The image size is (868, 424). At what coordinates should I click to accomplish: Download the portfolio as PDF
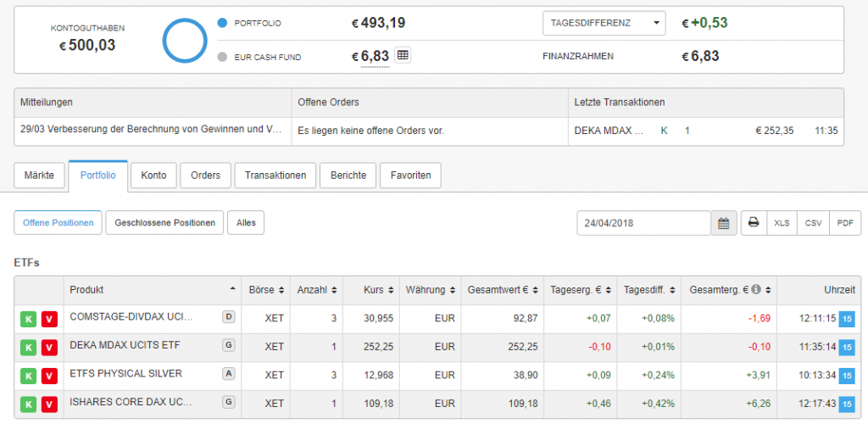(844, 223)
